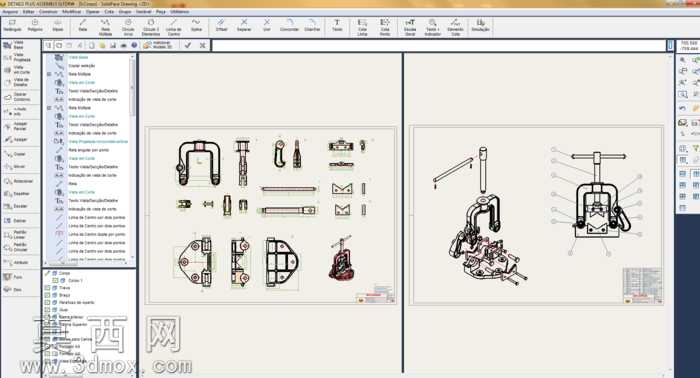Open the Construir menu
Image resolution: width=700 pixels, height=378 pixels.
coord(48,12)
